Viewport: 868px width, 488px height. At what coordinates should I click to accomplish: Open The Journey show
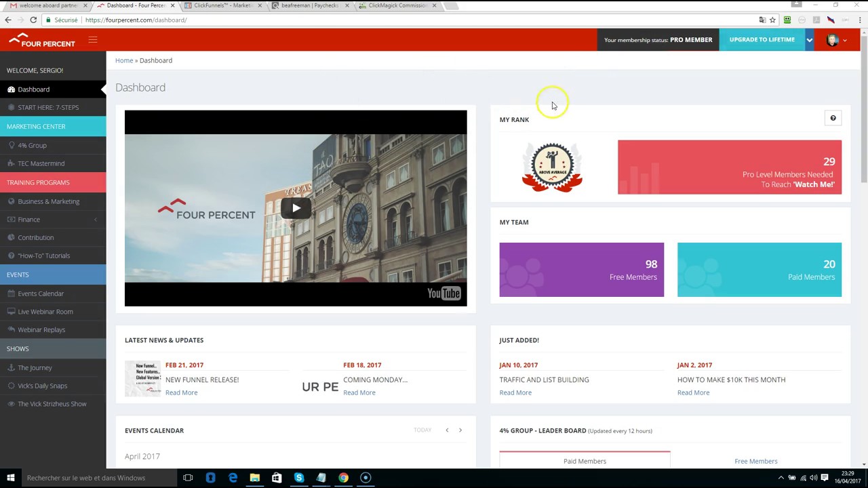[x=53, y=367]
